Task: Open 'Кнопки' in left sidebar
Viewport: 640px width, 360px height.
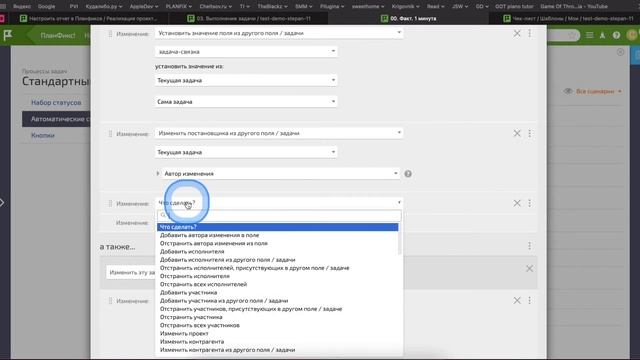Action: [x=43, y=136]
